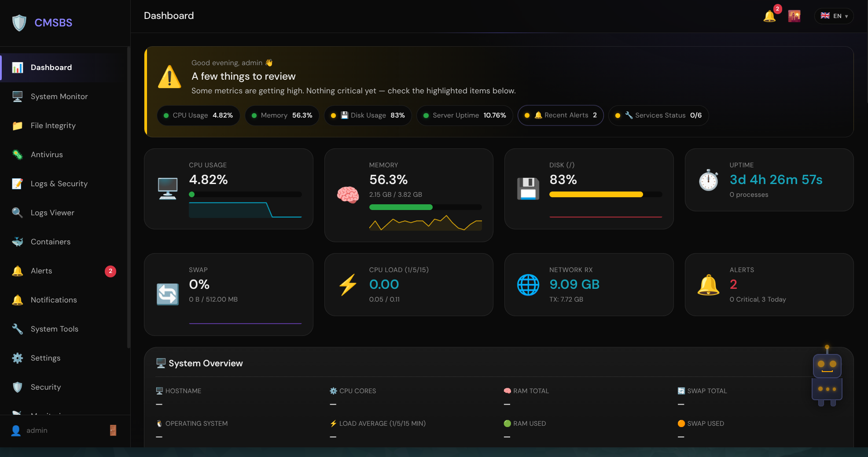
Task: Click the Swap refresh-arrows card icon
Action: pos(168,294)
